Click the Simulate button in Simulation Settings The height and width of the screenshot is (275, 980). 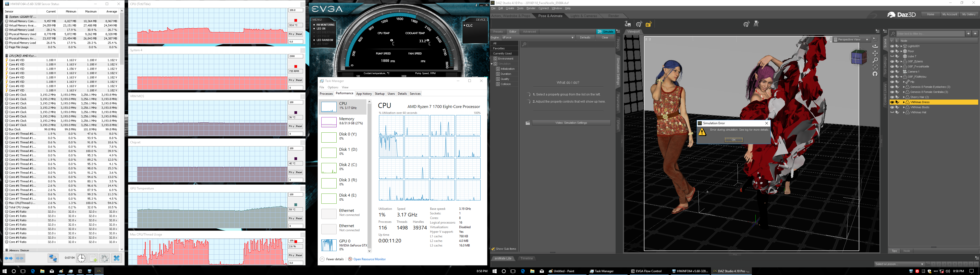click(605, 32)
